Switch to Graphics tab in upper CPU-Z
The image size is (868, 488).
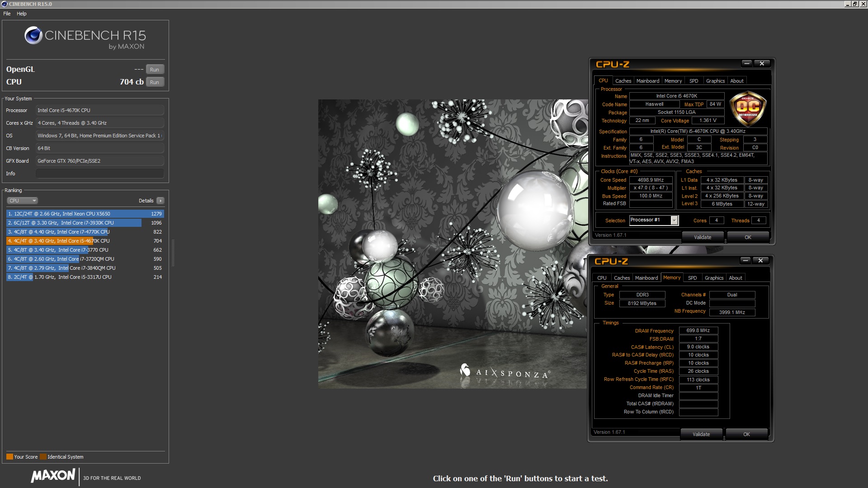click(x=715, y=81)
